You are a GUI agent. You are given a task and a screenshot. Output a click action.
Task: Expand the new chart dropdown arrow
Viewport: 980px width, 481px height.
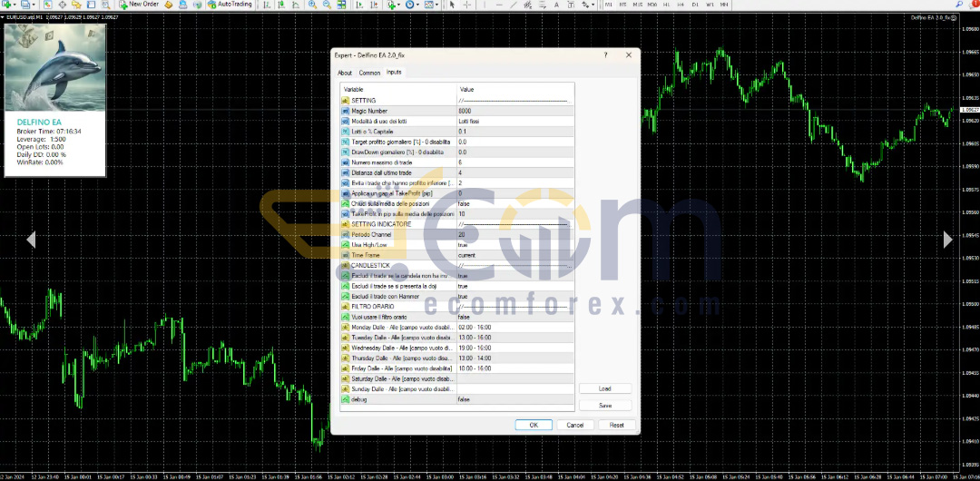[15, 5]
